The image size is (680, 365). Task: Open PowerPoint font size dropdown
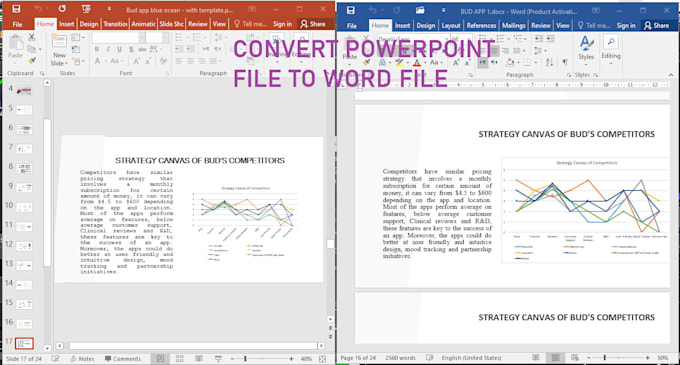(x=165, y=38)
